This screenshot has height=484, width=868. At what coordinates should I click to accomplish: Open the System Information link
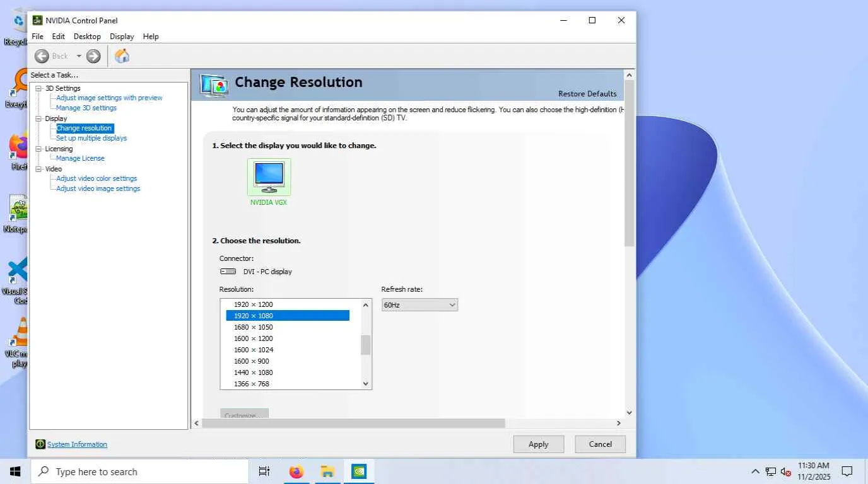tap(77, 444)
